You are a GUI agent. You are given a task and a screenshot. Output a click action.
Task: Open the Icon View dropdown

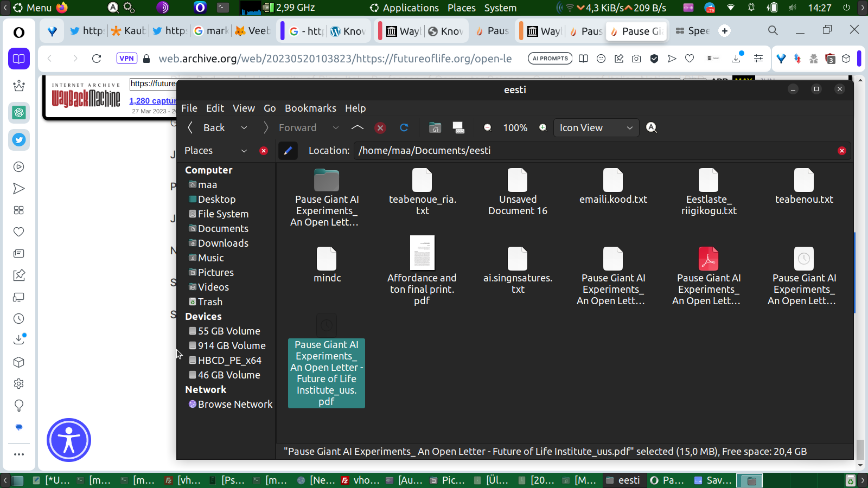(x=596, y=127)
